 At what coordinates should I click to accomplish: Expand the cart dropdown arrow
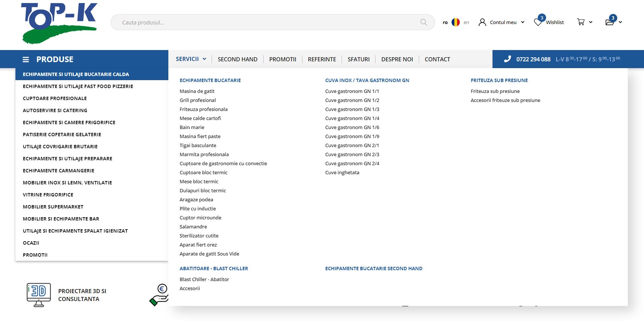(x=591, y=22)
